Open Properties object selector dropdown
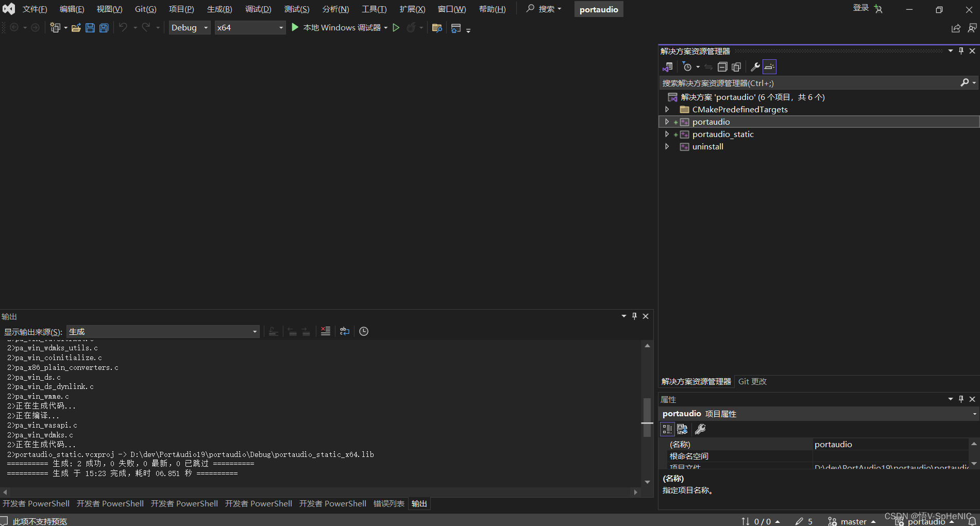980x526 pixels. pyautogui.click(x=974, y=414)
